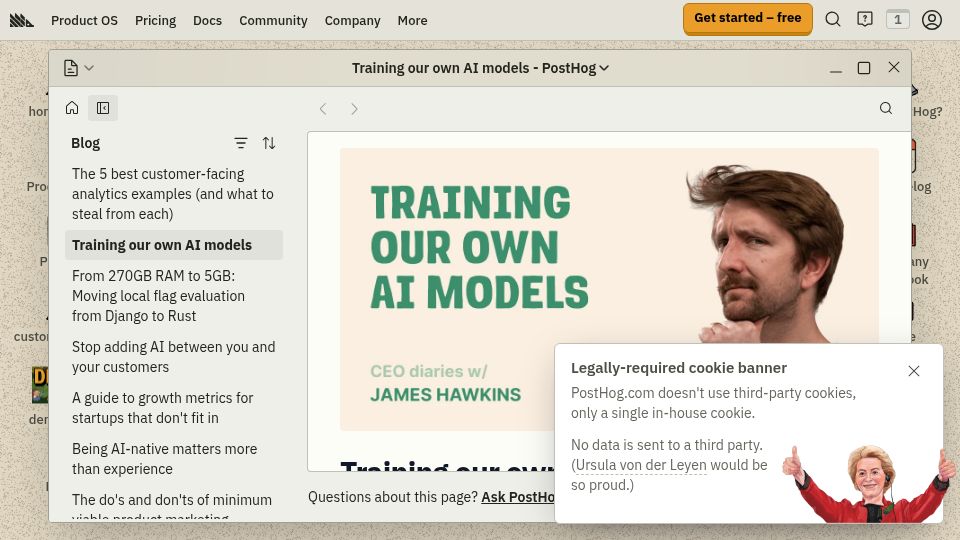
Task: Close the blog window
Action: pyautogui.click(x=894, y=67)
